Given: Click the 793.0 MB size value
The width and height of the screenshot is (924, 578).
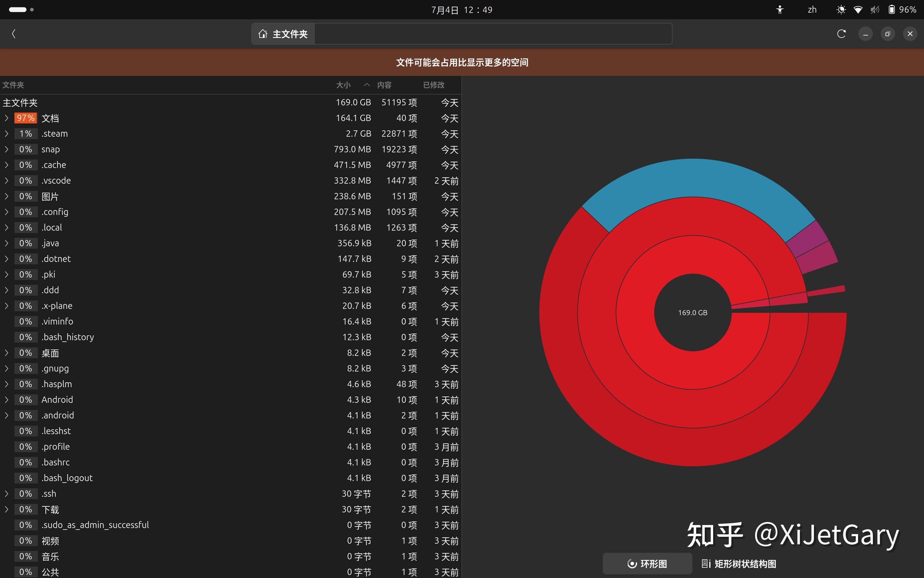Looking at the screenshot, I should coord(353,150).
